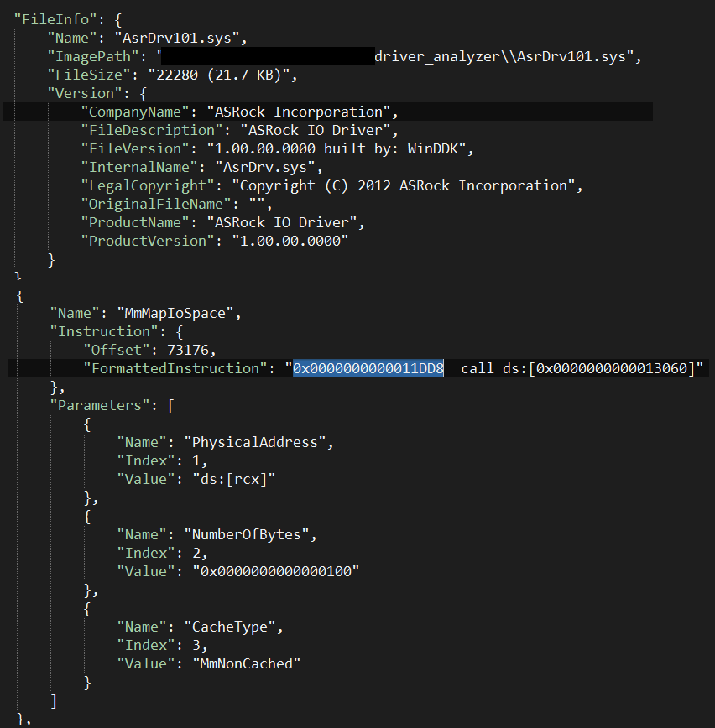Click the "CompanyName" key
Screen dimensions: 715x728
135,112
